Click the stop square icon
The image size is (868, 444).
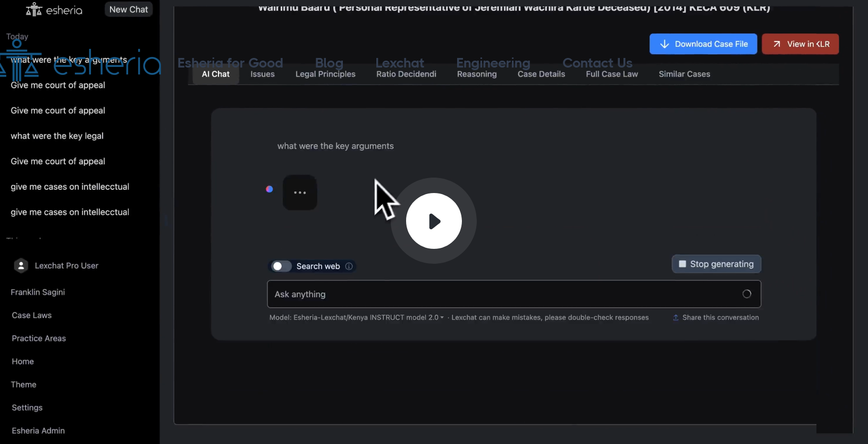682,264
